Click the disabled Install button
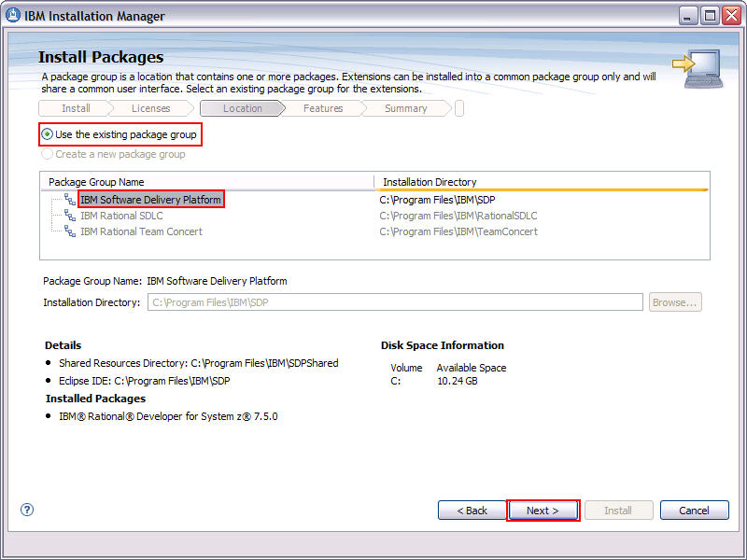747x560 pixels. tap(619, 510)
